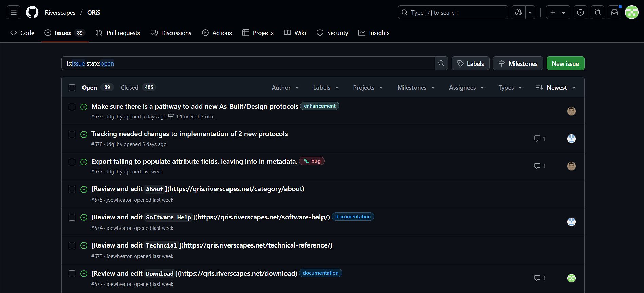Expand the Labels filter dropdown in list header

tap(326, 88)
